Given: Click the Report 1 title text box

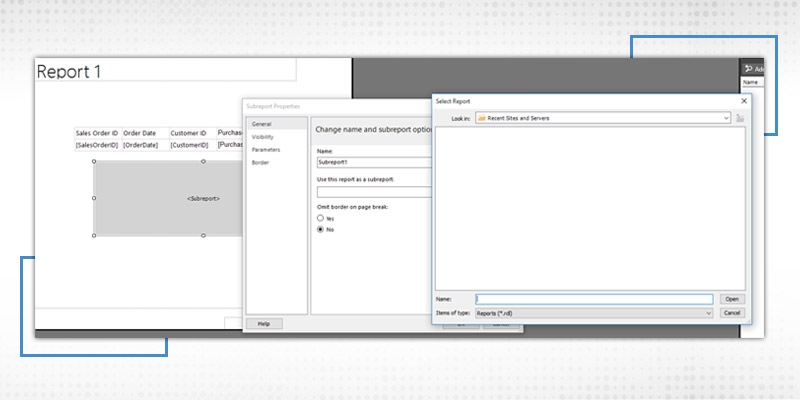Looking at the screenshot, I should (165, 72).
